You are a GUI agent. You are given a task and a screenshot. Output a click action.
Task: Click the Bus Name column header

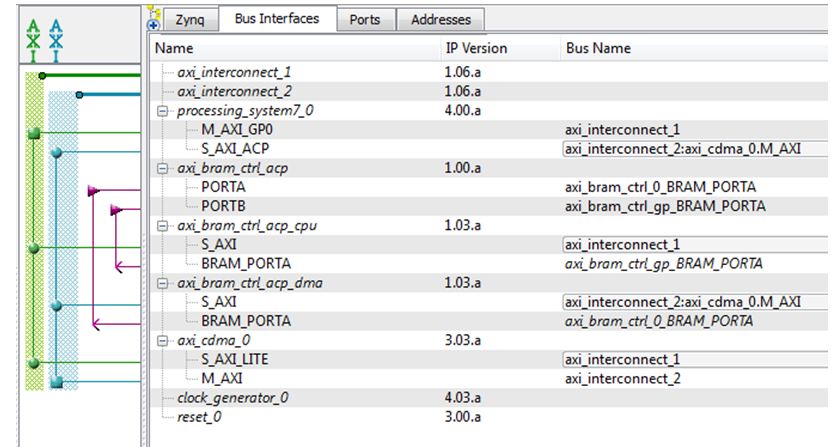point(599,48)
